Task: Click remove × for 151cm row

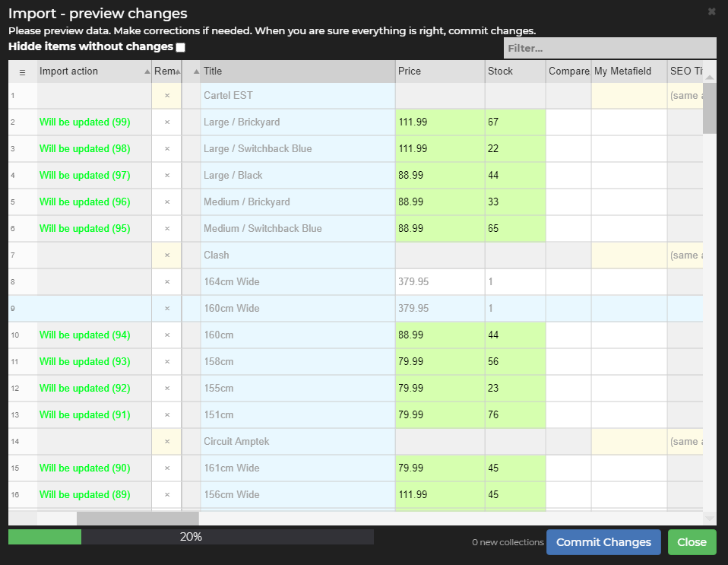Action: [166, 415]
